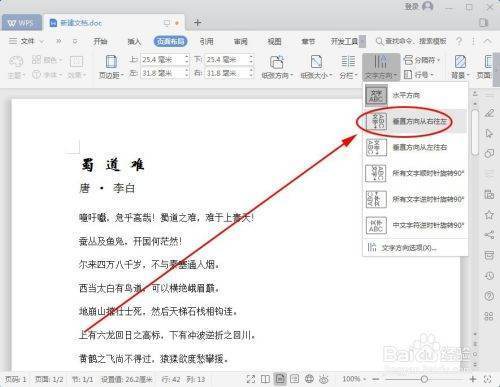
Task: Choose 所有文字逆时针旋转90° option
Action: coord(415,199)
